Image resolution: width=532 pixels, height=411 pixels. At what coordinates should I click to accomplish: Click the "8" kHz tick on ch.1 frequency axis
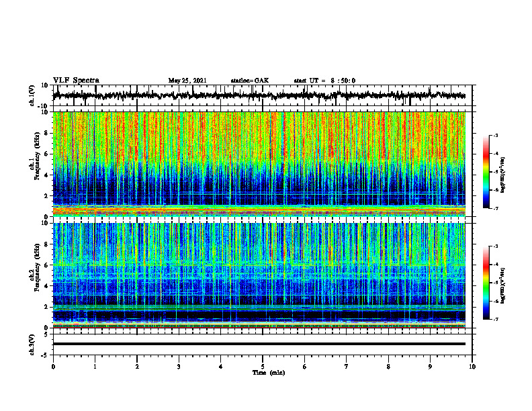pos(46,133)
